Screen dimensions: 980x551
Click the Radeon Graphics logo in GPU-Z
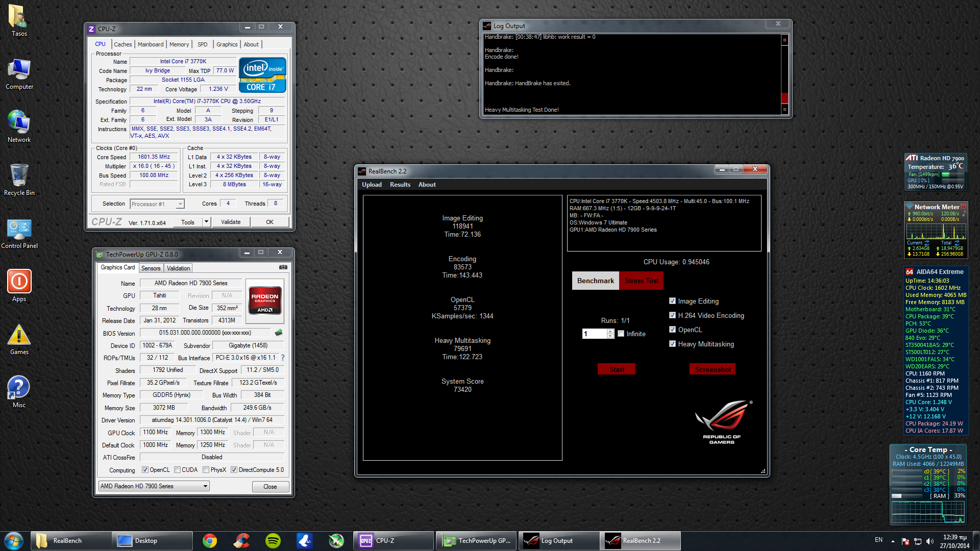[x=265, y=301]
